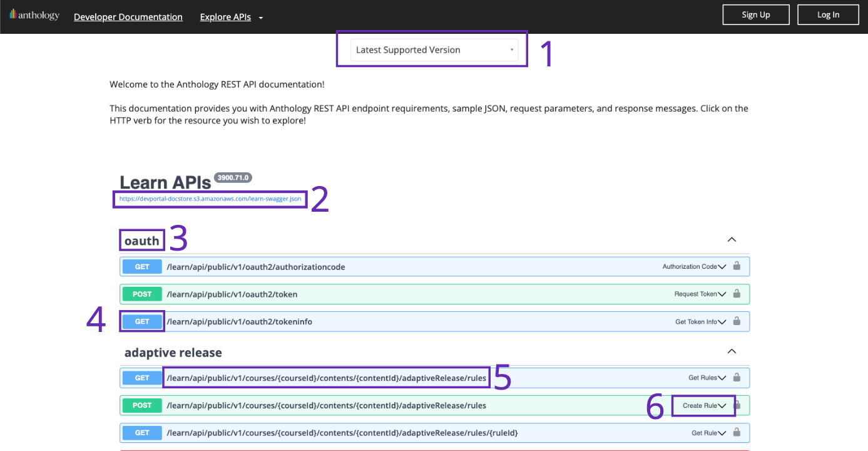Click the Get Token Info summary label

point(696,322)
